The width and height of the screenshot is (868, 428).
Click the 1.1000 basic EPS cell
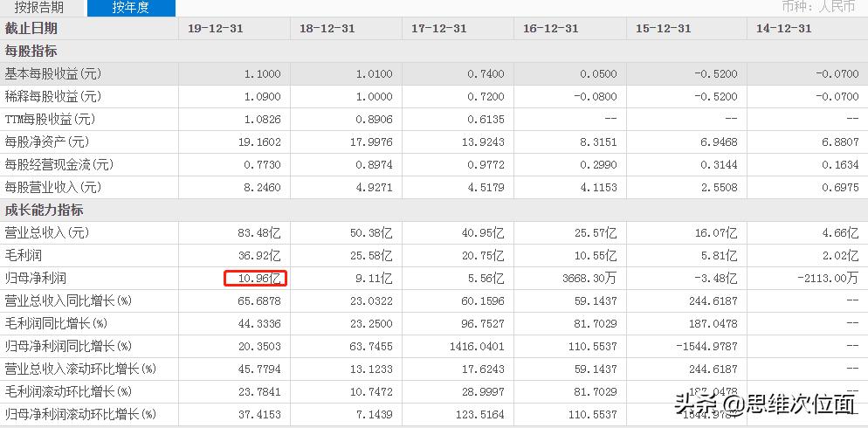click(262, 73)
